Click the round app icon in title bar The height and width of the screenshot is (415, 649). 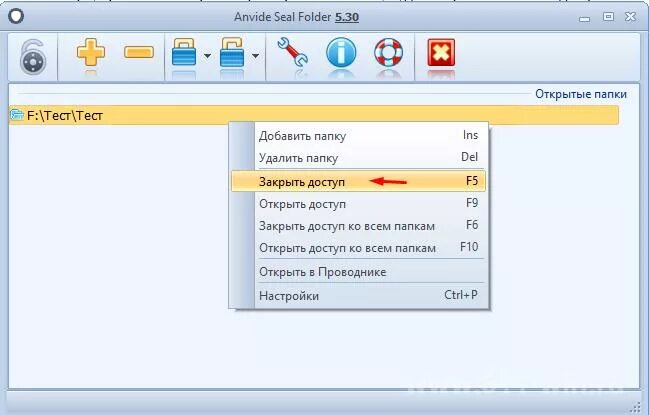click(16, 16)
